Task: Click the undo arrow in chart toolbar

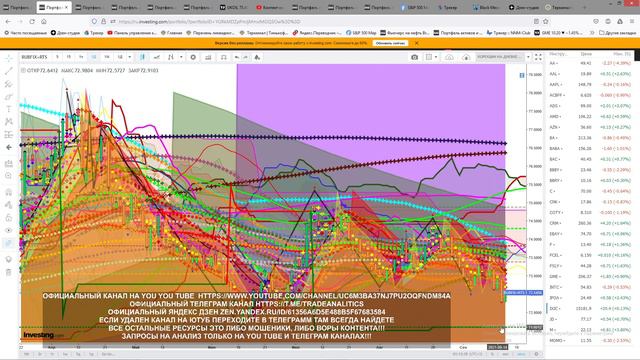Action: (237, 57)
